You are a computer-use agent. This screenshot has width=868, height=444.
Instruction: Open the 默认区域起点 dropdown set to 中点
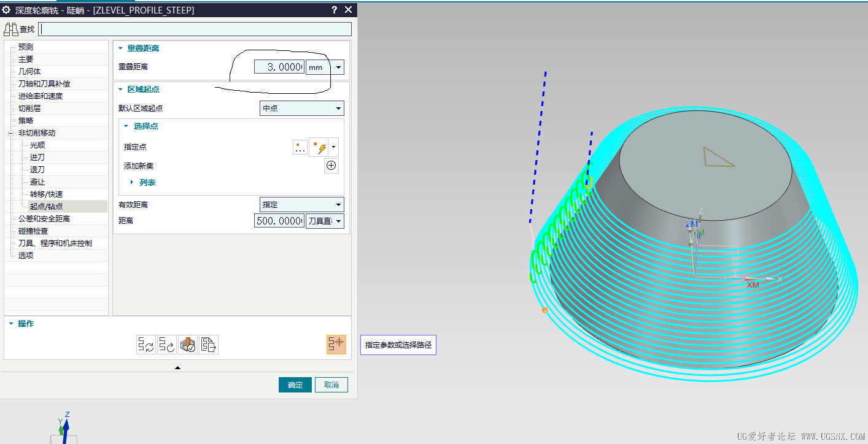pos(302,109)
